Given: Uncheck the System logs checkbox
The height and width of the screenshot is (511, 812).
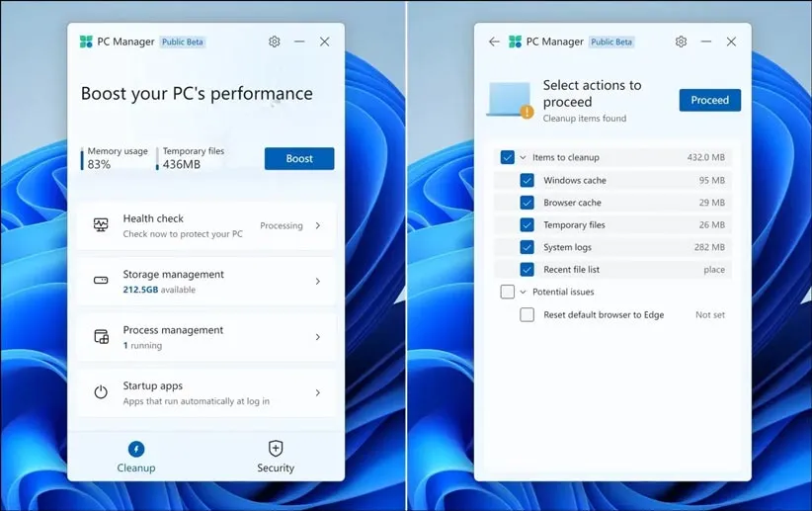Looking at the screenshot, I should pyautogui.click(x=527, y=247).
